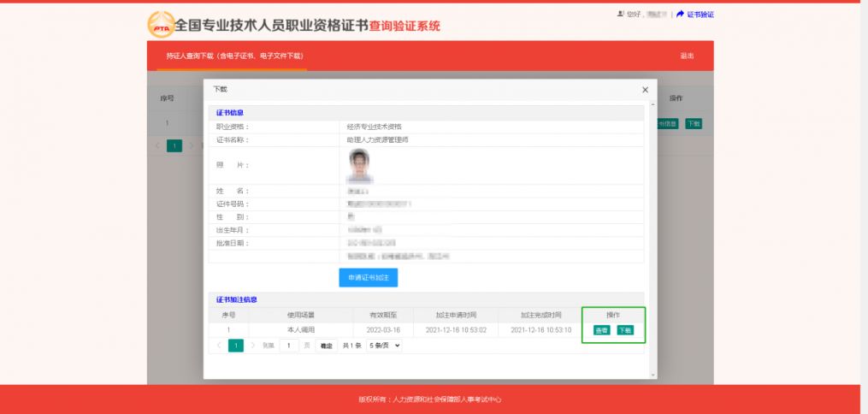This screenshot has height=414, width=868.
Task: Click the blue 申请证书加注 button
Action: pyautogui.click(x=368, y=278)
